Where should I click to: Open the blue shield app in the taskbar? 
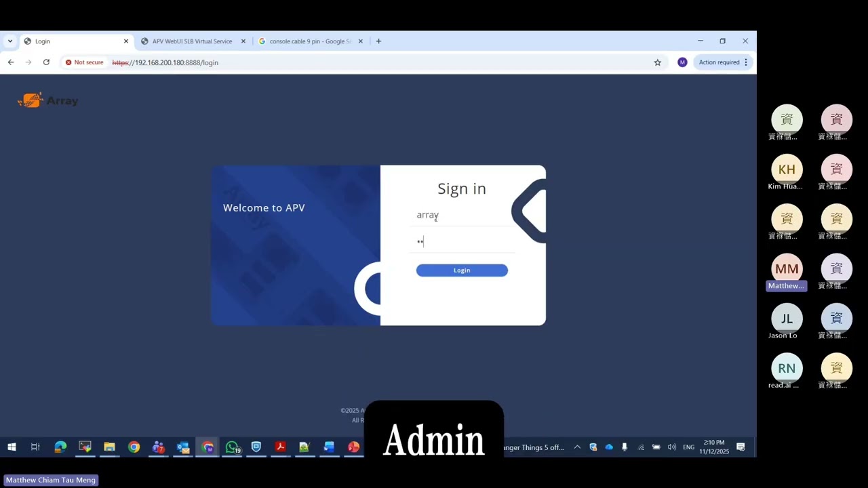pos(256,447)
